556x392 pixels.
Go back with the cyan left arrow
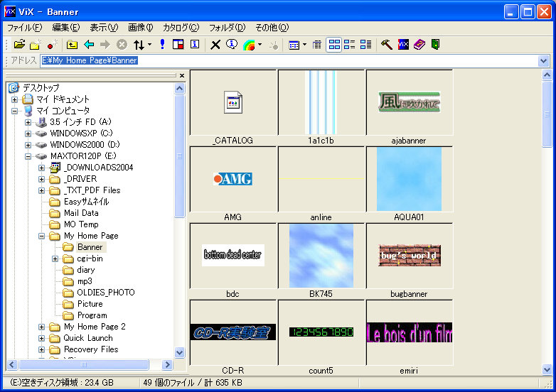pyautogui.click(x=89, y=45)
